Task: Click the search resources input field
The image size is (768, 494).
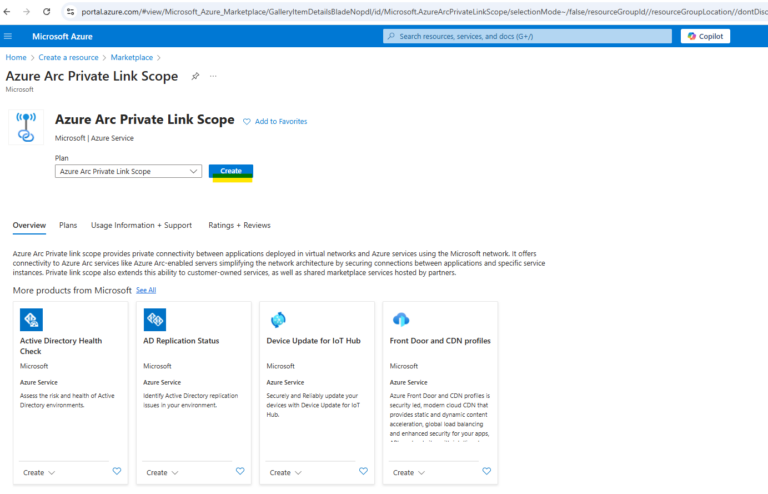Action: [527, 36]
